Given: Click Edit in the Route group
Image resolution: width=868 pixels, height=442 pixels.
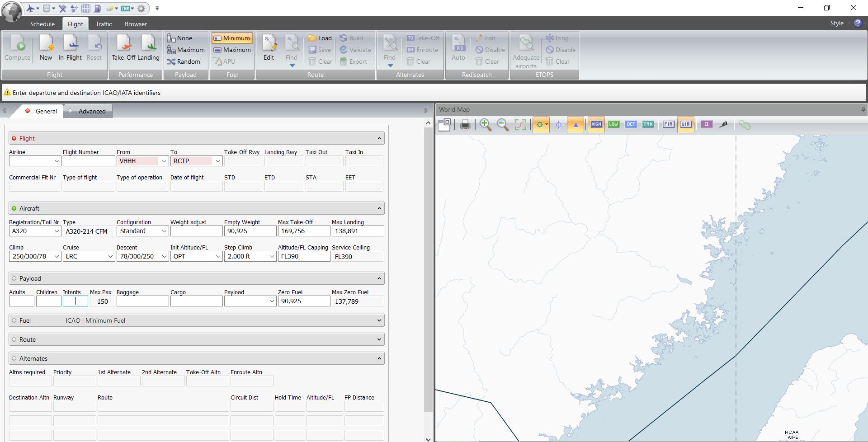Looking at the screenshot, I should [x=269, y=48].
